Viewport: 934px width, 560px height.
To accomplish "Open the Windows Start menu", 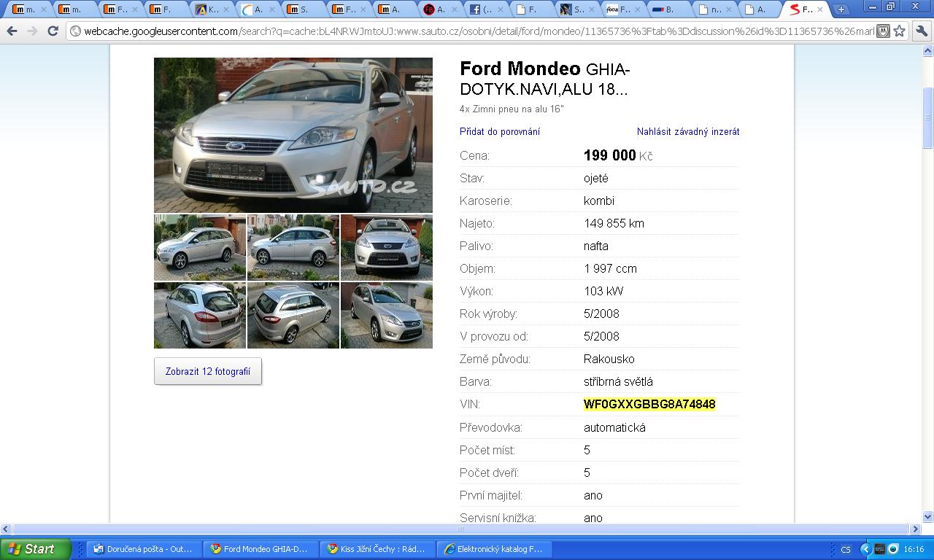I will 35,549.
